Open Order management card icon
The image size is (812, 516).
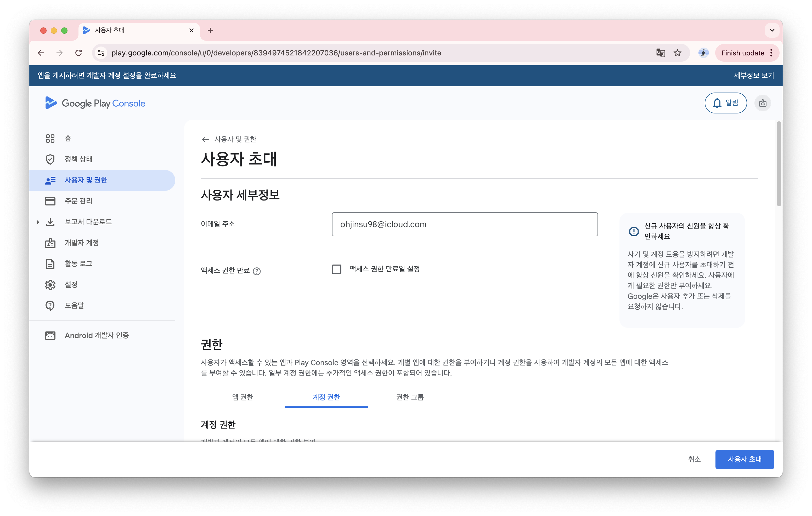point(50,201)
